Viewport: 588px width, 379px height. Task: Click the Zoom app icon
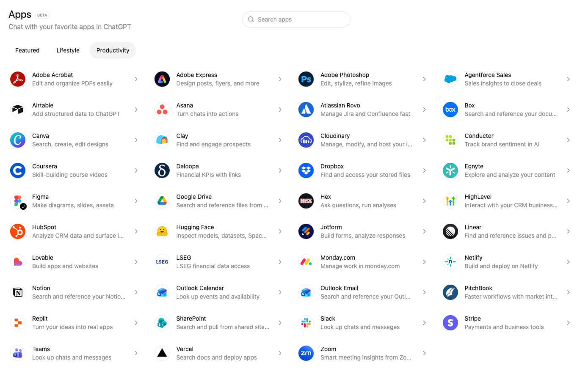306,353
